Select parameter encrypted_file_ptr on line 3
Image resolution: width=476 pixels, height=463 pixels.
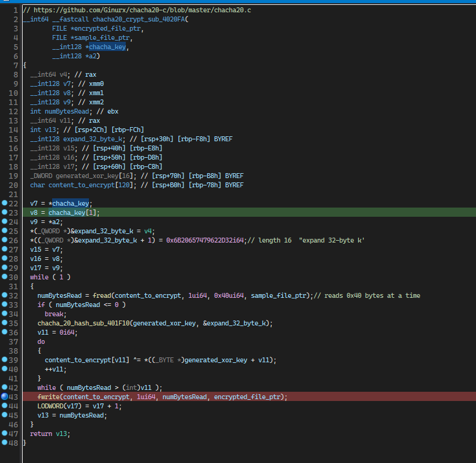pos(107,29)
